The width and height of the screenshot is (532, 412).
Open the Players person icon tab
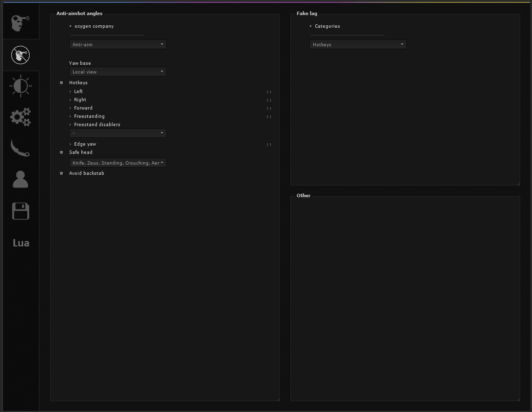click(20, 179)
